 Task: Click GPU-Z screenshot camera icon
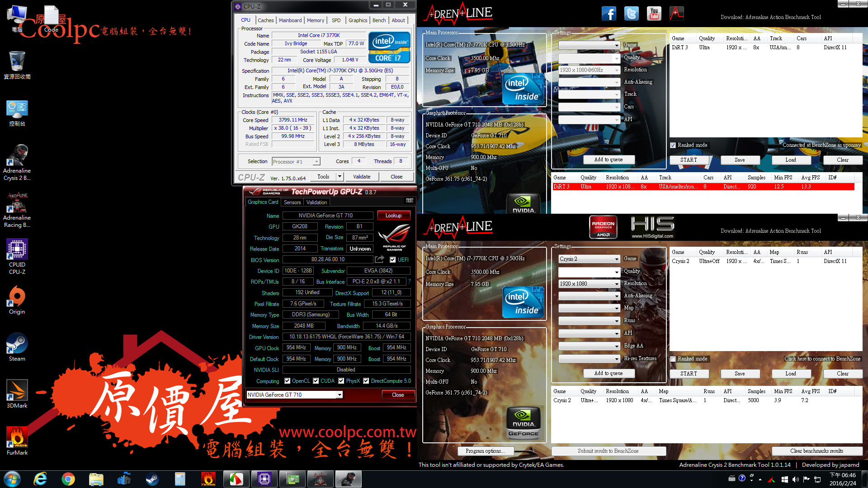409,200
